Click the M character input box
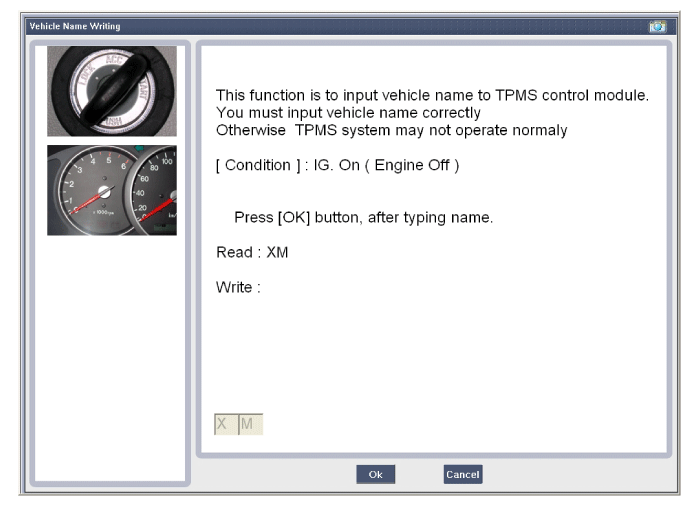The width and height of the screenshot is (699, 506). 248,423
